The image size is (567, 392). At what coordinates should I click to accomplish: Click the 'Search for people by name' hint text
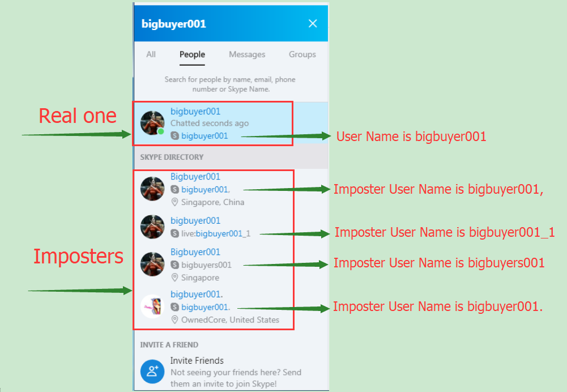pyautogui.click(x=230, y=84)
